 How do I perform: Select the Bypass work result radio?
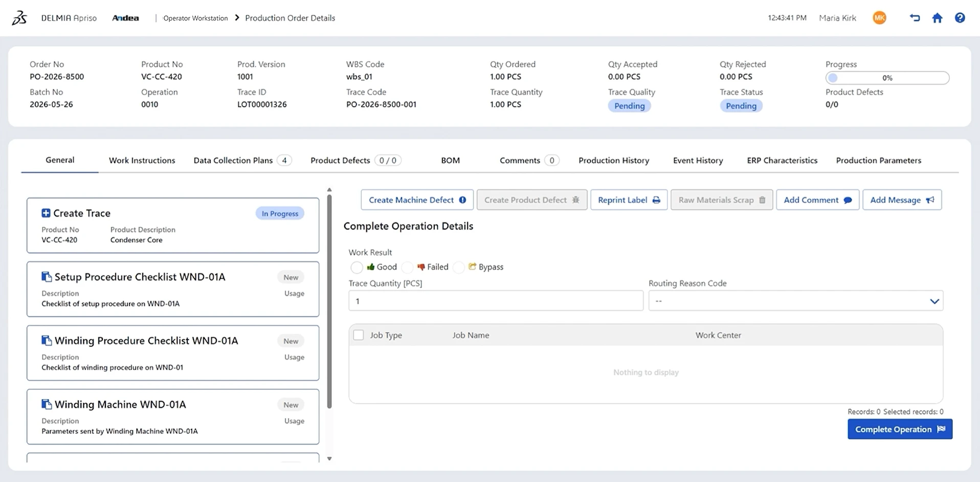459,267
